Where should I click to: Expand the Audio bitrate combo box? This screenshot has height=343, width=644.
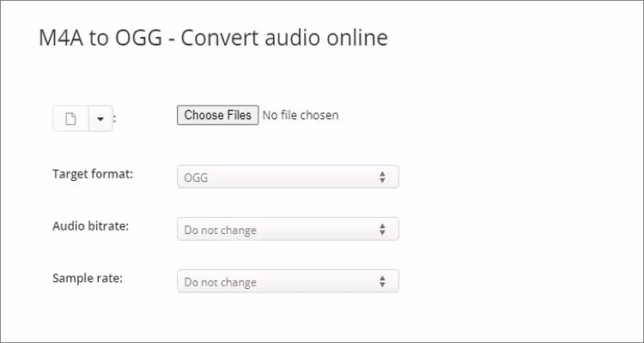click(288, 230)
